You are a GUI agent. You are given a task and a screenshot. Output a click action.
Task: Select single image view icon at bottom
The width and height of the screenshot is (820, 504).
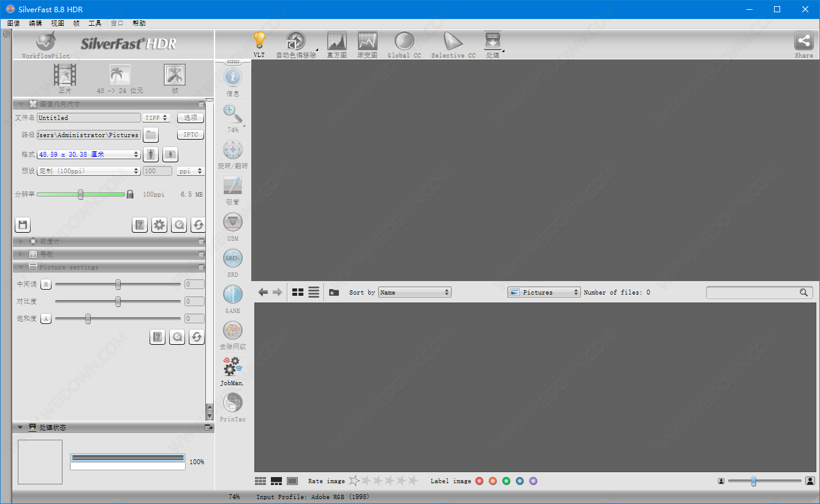292,481
